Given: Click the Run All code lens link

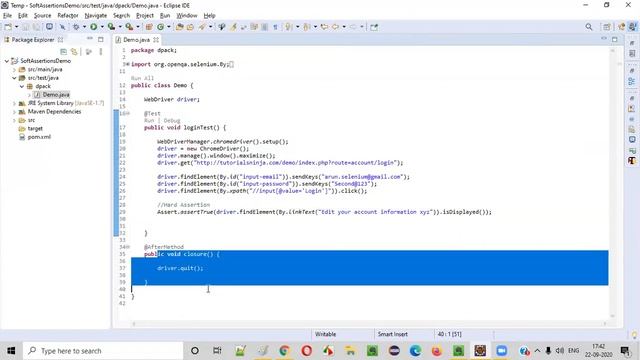Looking at the screenshot, I should tap(142, 78).
